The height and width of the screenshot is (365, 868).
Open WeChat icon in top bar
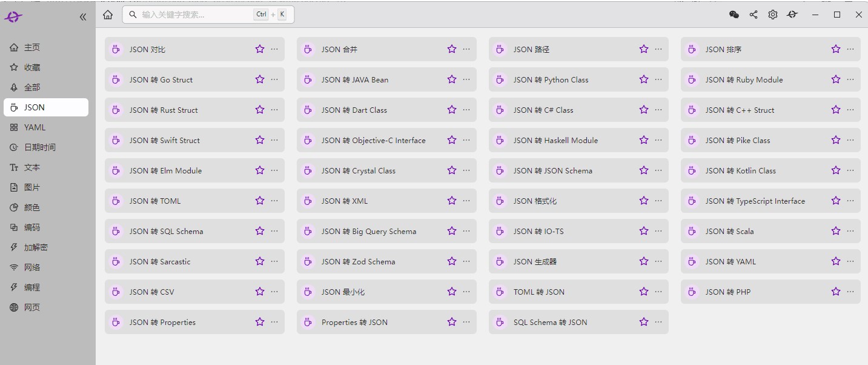coord(734,15)
